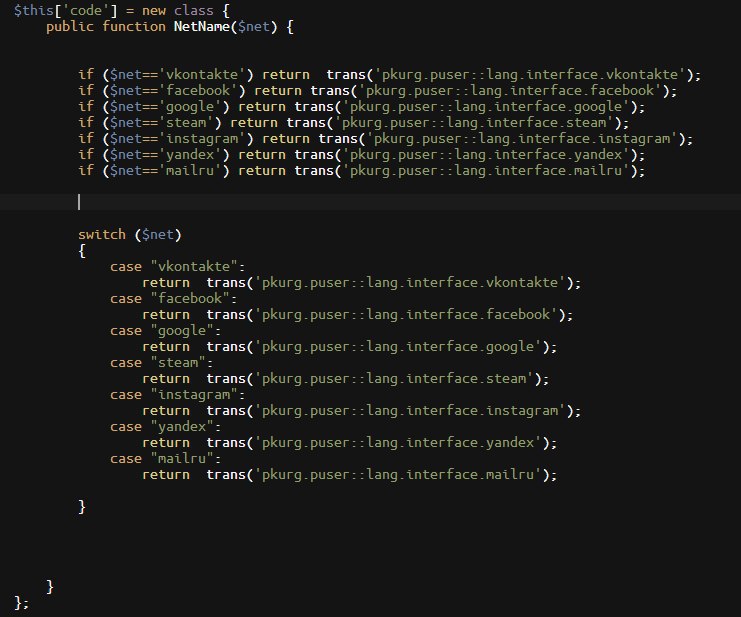Click the opening brace below switch
The image size is (741, 617).
pyautogui.click(x=82, y=251)
